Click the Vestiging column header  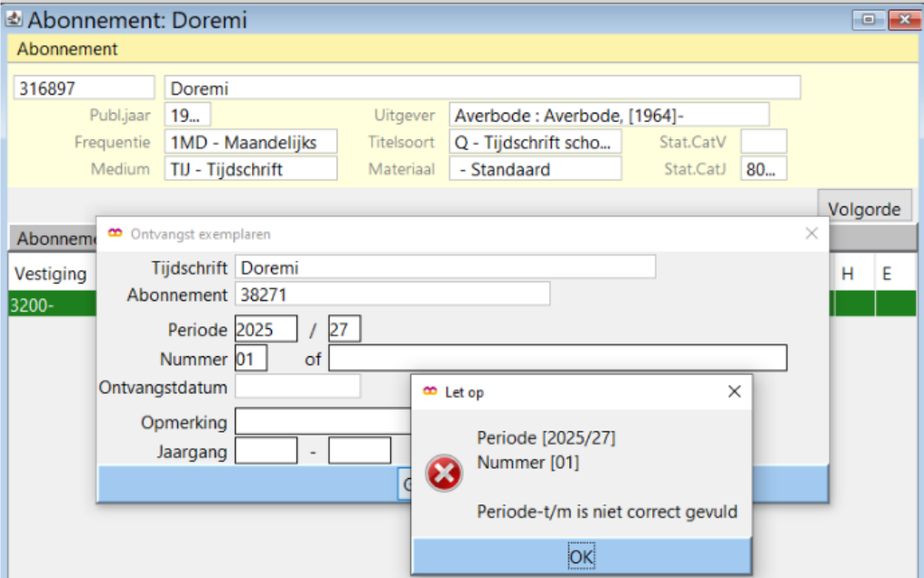click(x=51, y=274)
